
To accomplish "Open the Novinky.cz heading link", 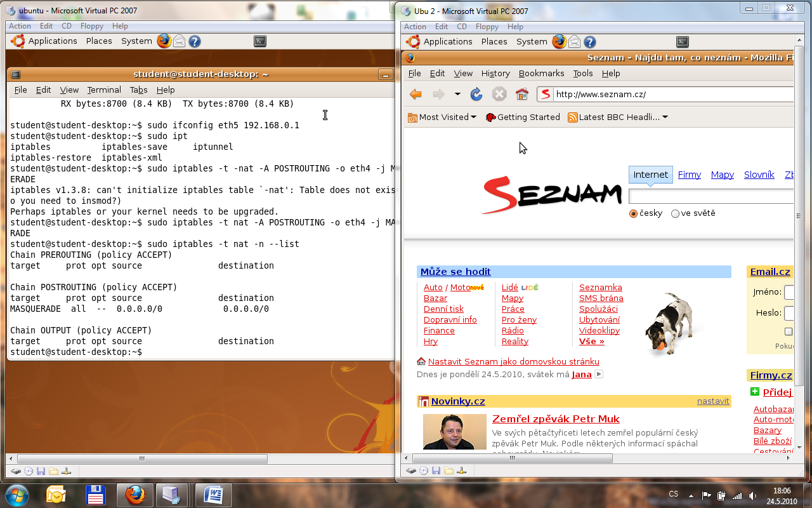I will (x=458, y=401).
